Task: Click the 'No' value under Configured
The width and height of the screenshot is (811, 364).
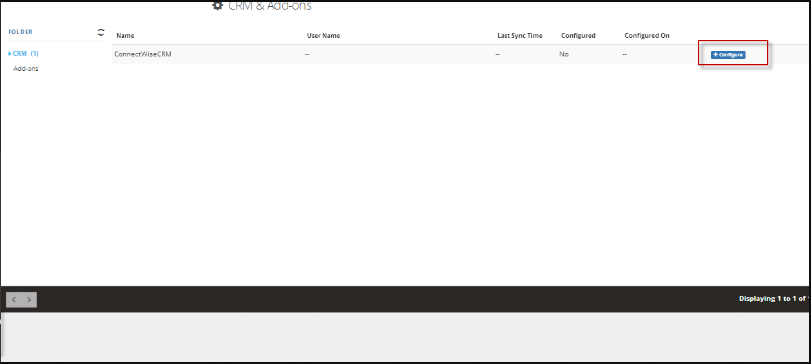Action: tap(564, 54)
